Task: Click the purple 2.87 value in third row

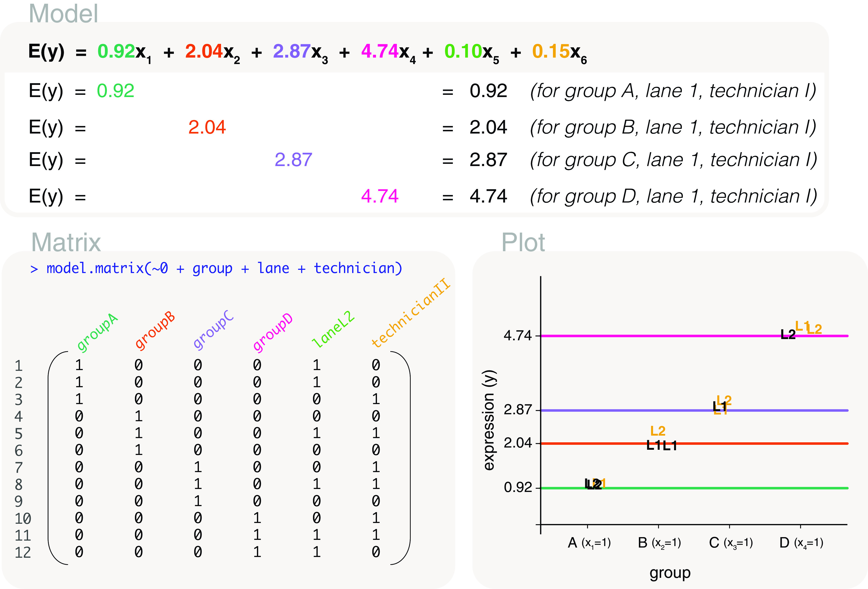Action: 293,160
